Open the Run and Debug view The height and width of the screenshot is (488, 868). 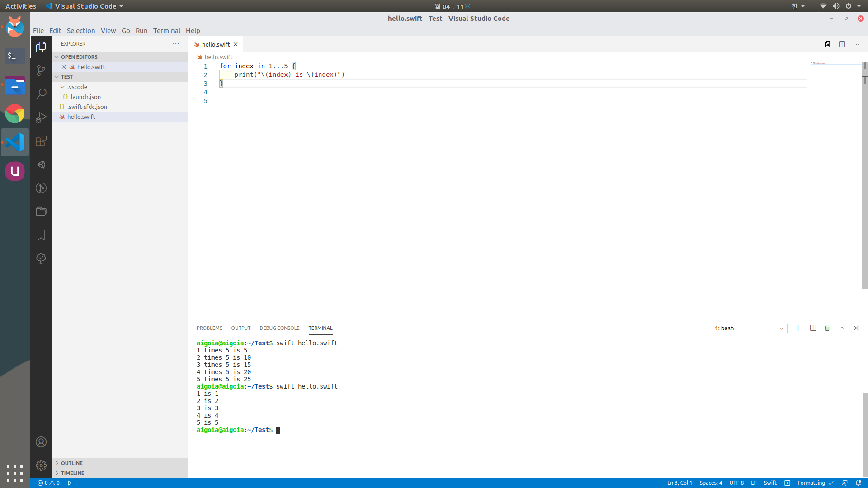tap(41, 117)
